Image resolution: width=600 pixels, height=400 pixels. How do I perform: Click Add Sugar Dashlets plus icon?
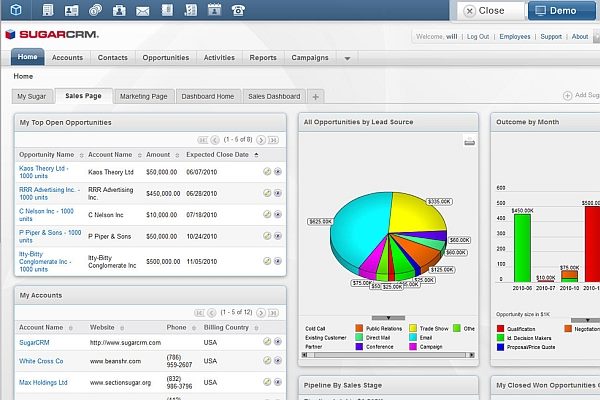pyautogui.click(x=567, y=95)
